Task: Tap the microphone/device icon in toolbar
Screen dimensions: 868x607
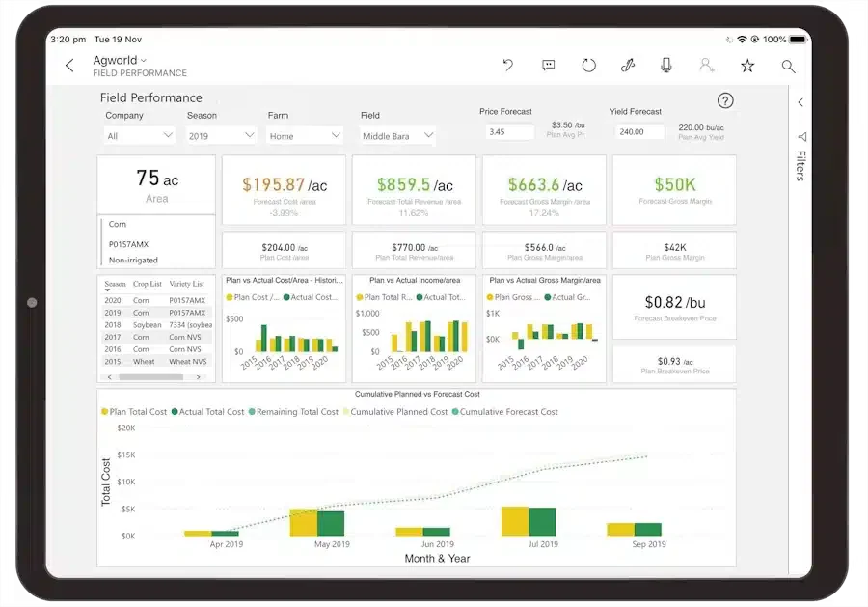Action: (x=666, y=66)
